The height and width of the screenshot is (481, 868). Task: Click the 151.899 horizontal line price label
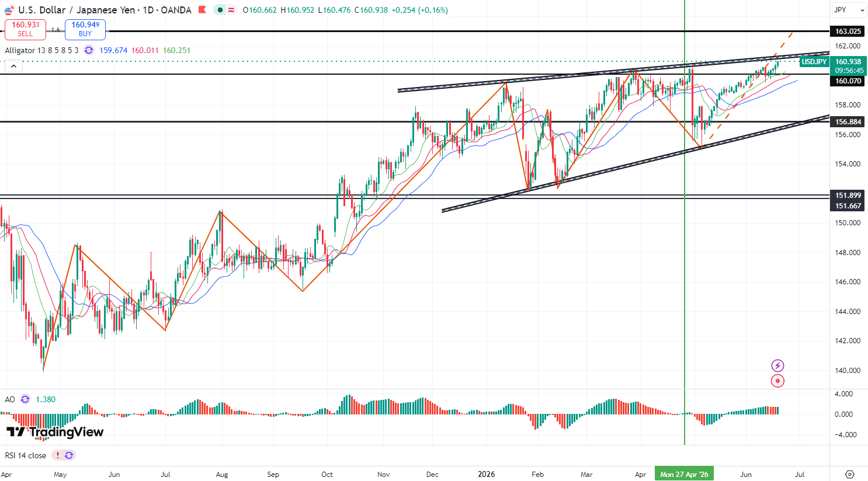[848, 196]
